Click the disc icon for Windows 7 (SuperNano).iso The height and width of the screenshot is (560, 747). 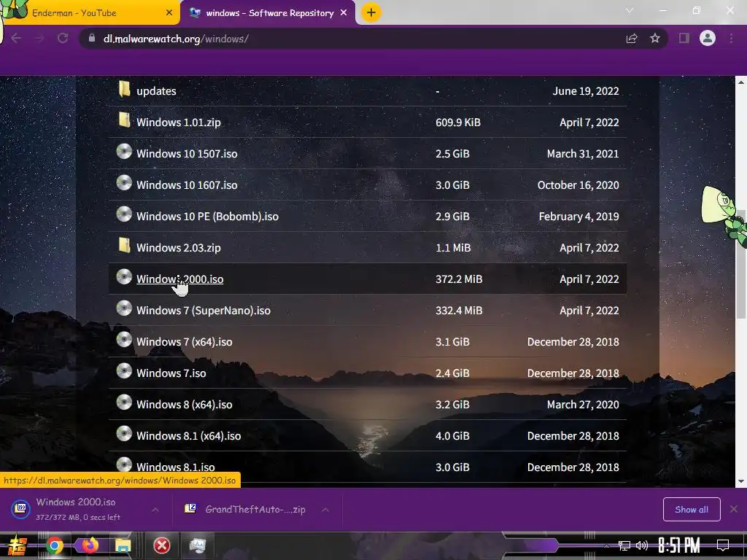coord(124,308)
